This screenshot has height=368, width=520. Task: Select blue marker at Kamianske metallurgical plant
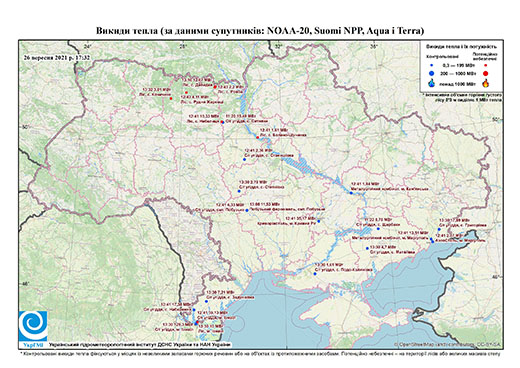click(351, 193)
